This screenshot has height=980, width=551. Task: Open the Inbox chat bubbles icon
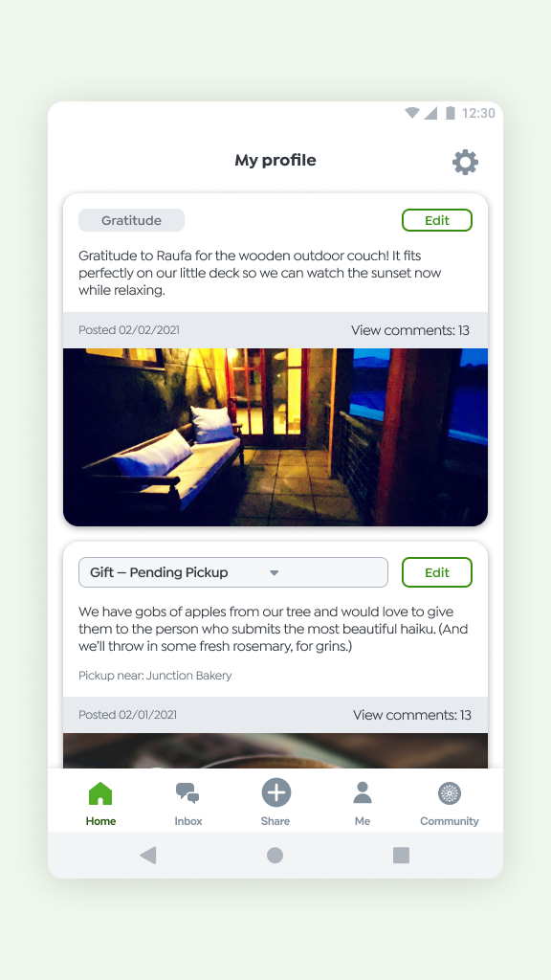tap(188, 793)
